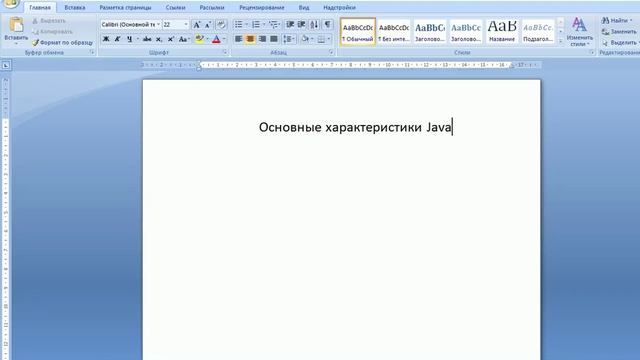640x360 pixels.
Task: Open the font size dropdown showing 22
Action: 186,25
